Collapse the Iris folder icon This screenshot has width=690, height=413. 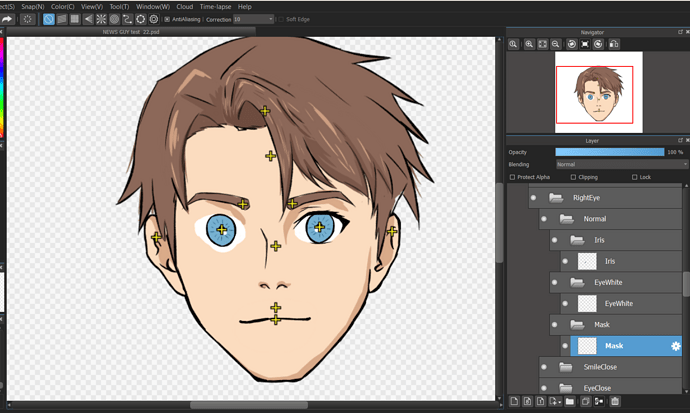tap(577, 240)
